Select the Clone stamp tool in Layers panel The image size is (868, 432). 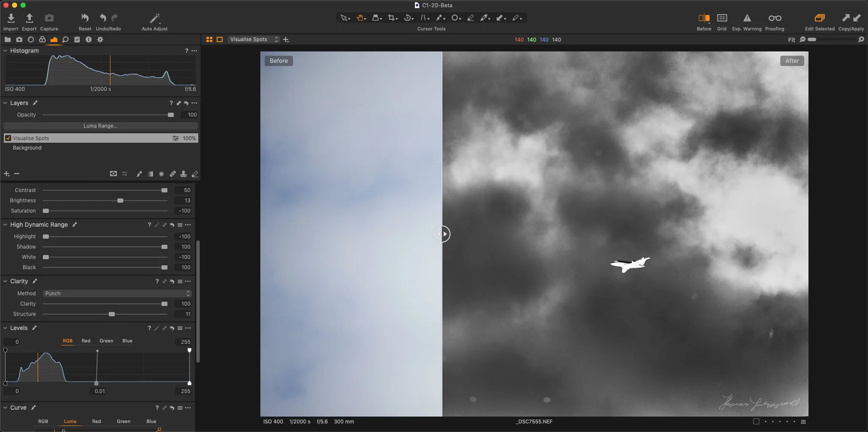(x=184, y=174)
